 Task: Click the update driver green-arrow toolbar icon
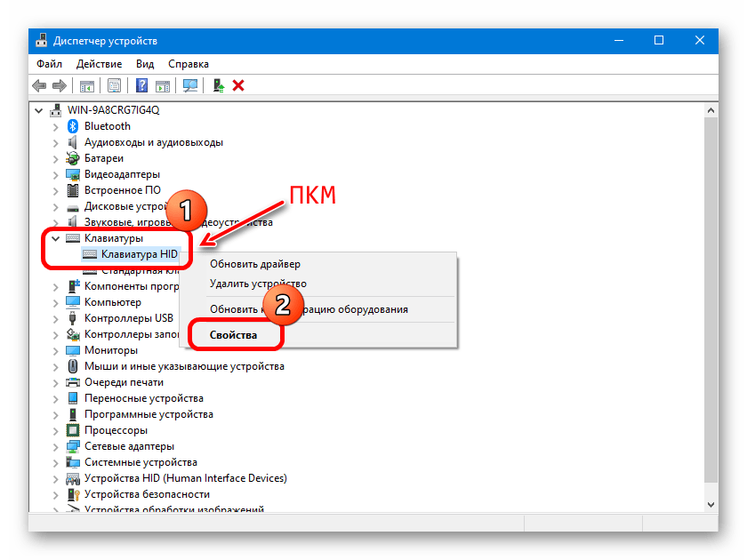[x=218, y=85]
